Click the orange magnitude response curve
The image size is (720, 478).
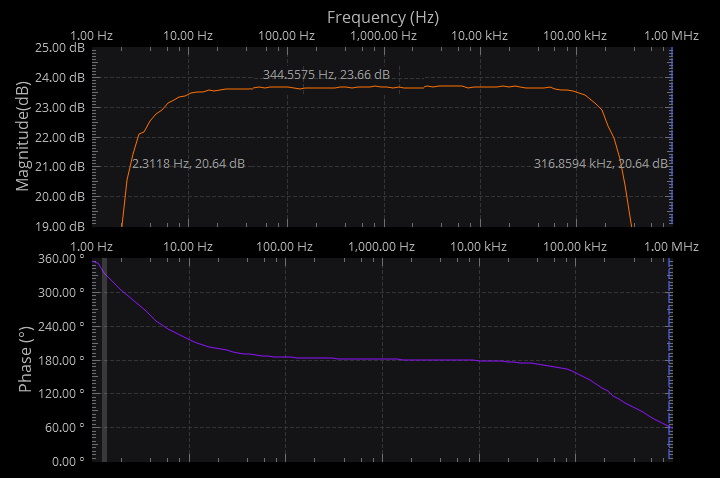pyautogui.click(x=377, y=87)
